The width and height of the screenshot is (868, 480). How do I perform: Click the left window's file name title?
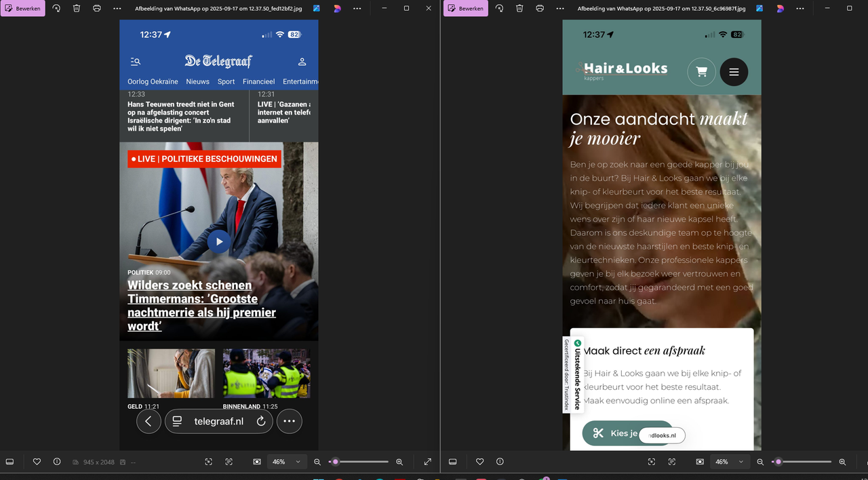tap(218, 8)
